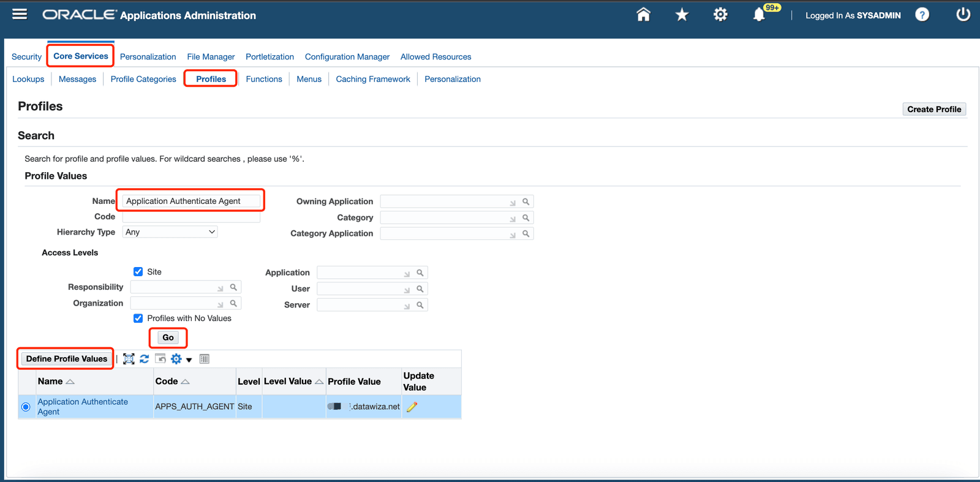
Task: Toggle the Site checkbox
Action: click(x=138, y=271)
